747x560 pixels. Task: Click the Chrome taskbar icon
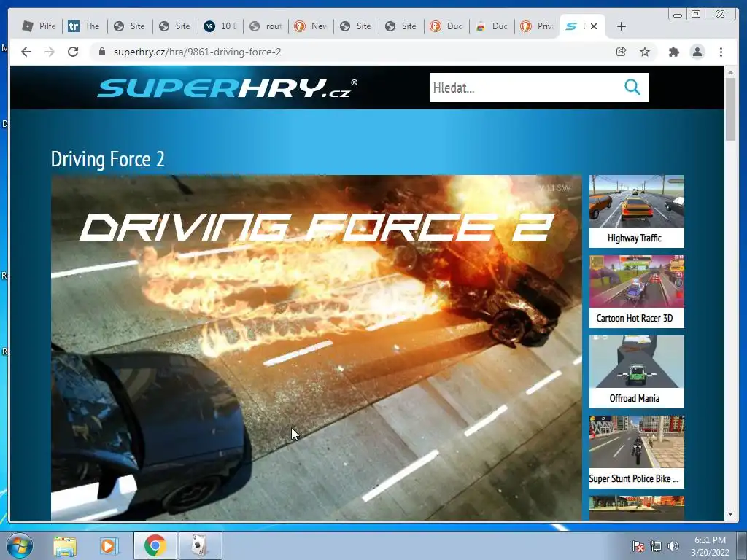coord(155,545)
